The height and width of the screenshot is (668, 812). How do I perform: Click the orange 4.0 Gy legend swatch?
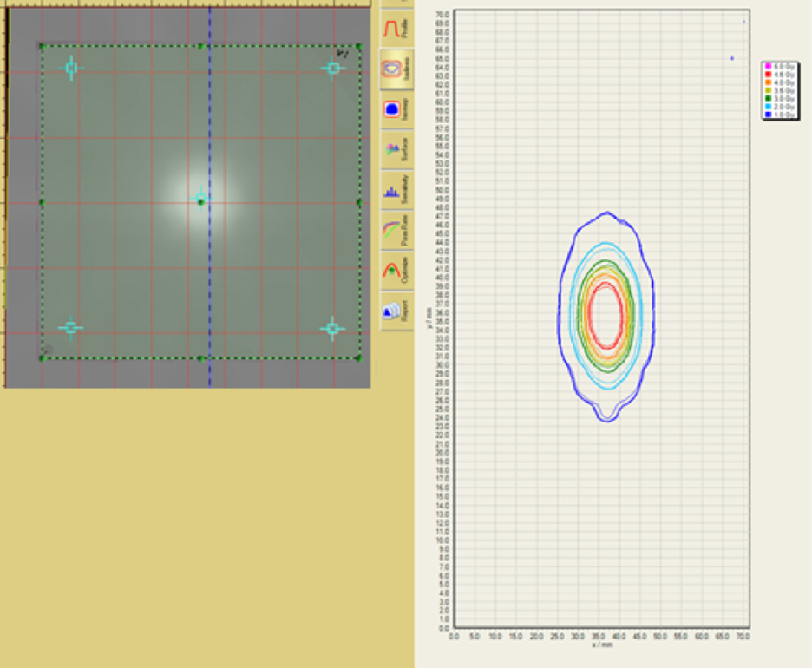769,82
